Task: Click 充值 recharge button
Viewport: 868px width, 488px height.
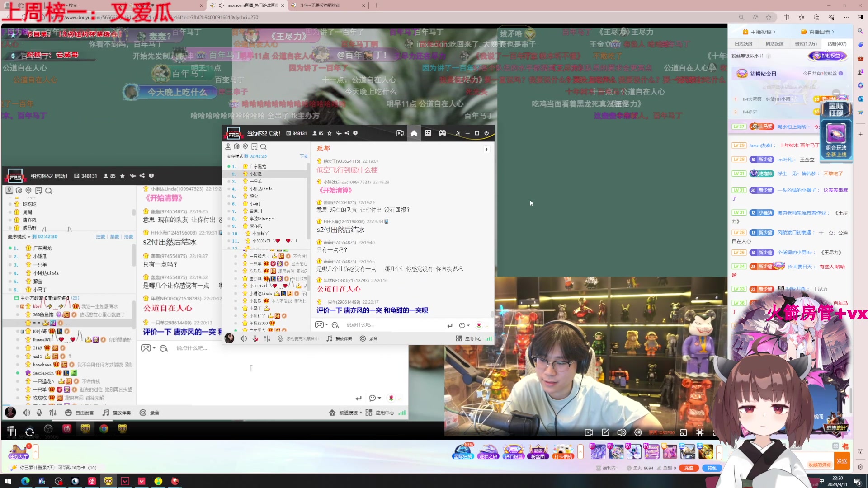Action: [689, 468]
